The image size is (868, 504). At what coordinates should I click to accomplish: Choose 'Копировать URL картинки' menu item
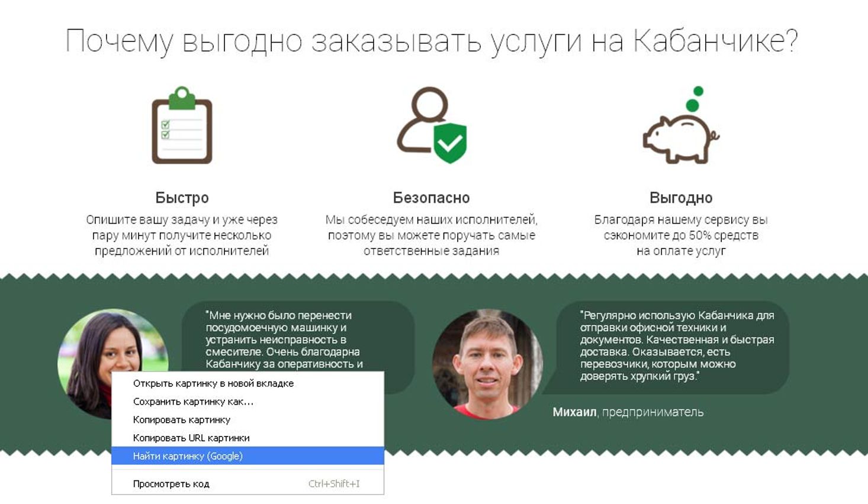[x=247, y=438]
